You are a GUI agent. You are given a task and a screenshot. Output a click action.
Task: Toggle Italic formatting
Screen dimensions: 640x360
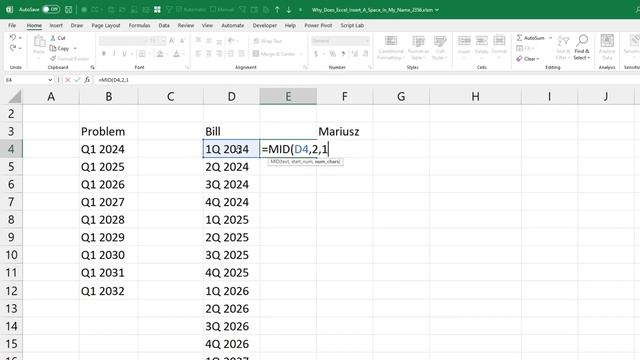(x=114, y=54)
